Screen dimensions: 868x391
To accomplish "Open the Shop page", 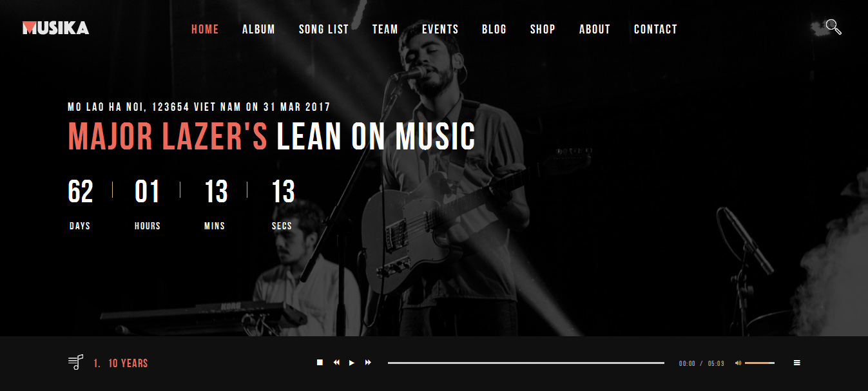I will pyautogui.click(x=543, y=29).
